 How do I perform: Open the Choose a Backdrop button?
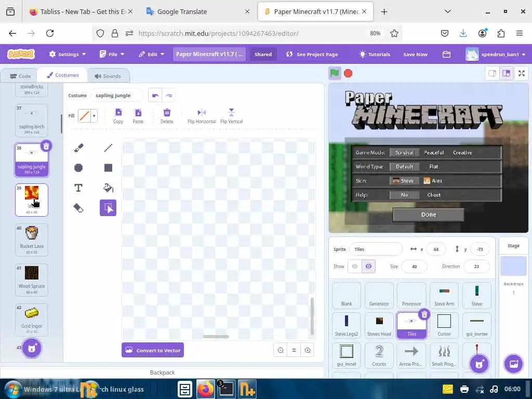[514, 364]
